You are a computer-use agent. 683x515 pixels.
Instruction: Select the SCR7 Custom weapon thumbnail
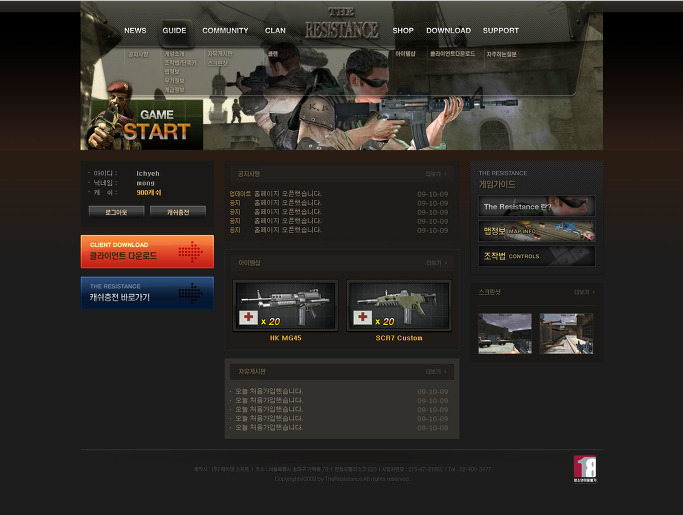(x=399, y=306)
